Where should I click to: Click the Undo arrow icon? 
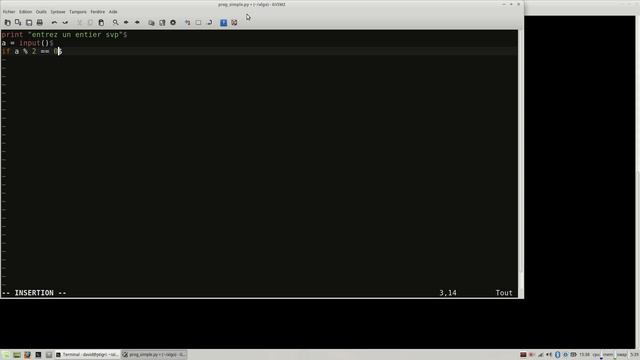click(54, 22)
